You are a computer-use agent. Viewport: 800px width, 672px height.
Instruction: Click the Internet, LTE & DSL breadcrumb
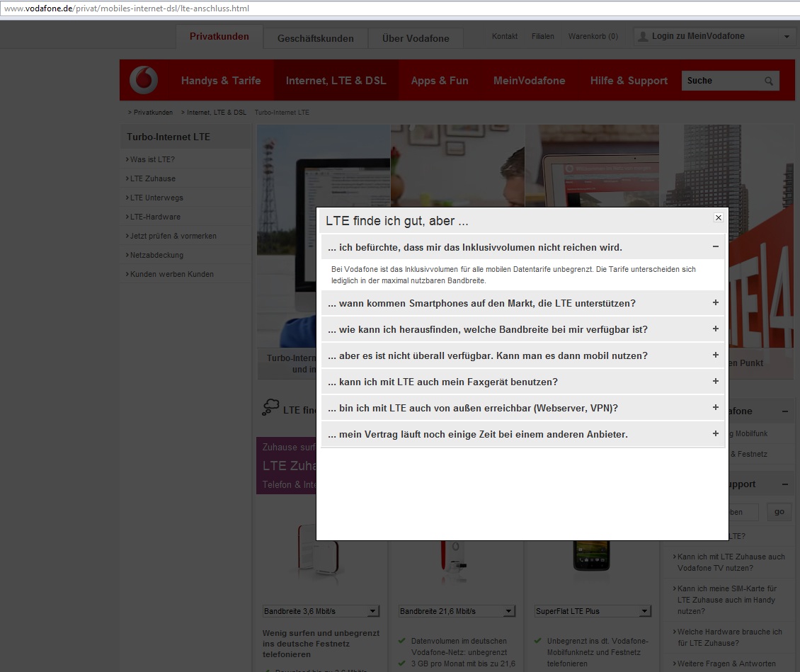click(x=217, y=113)
